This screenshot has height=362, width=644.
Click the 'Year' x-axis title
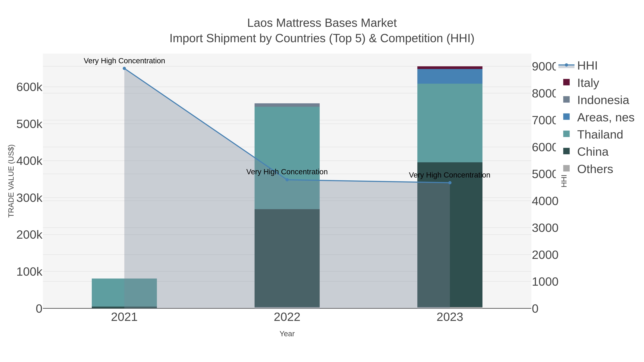coord(287,334)
